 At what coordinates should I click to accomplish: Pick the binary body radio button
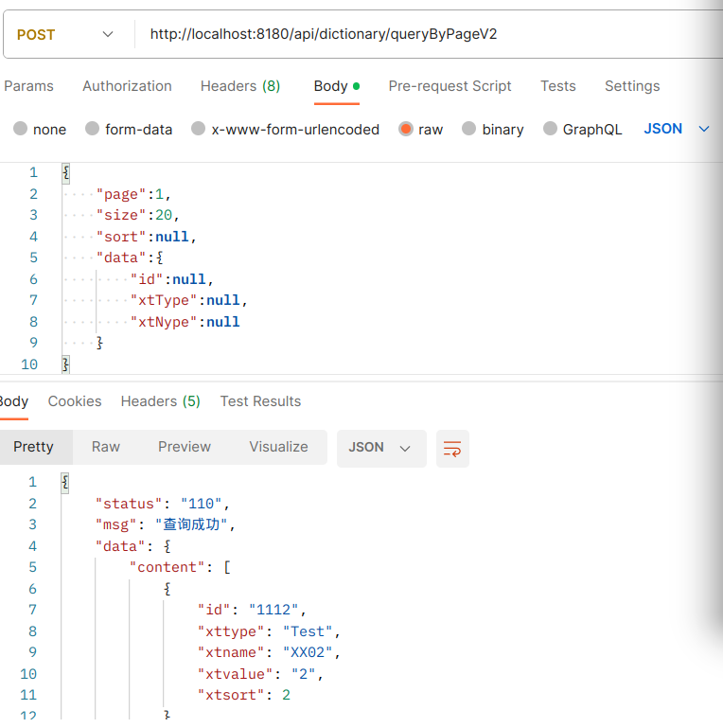469,130
